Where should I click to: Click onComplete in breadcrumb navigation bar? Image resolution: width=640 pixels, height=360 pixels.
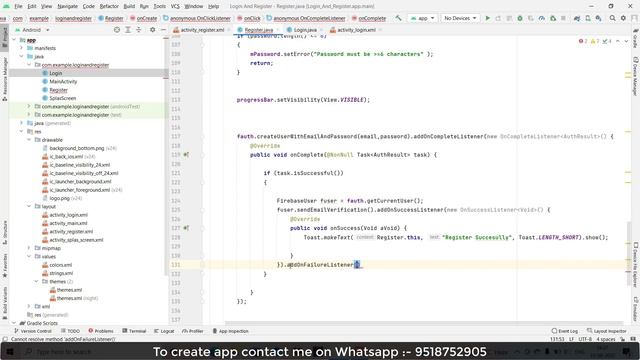372,18
